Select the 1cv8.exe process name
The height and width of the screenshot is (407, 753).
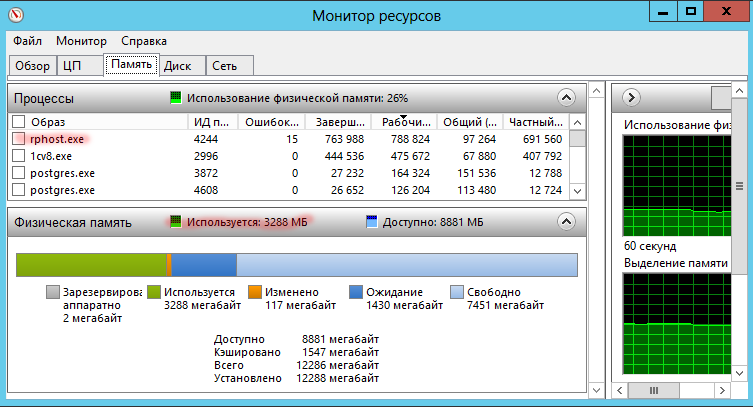coord(51,156)
